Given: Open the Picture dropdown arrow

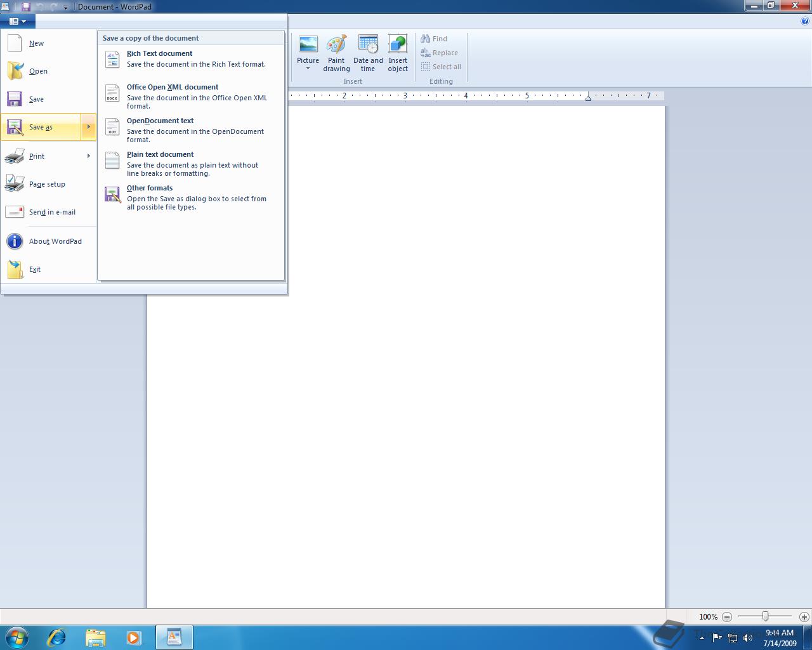Looking at the screenshot, I should 308,69.
